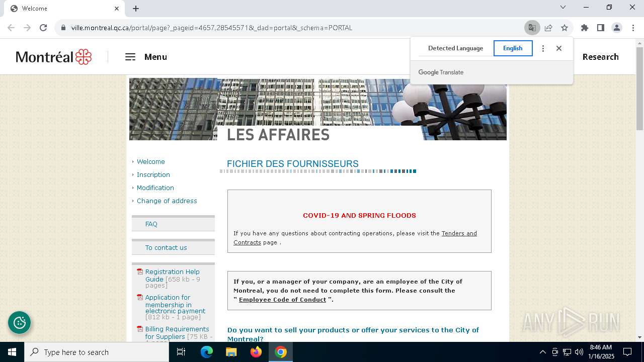
Task: Open the Welcome sidebar link
Action: pyautogui.click(x=151, y=161)
